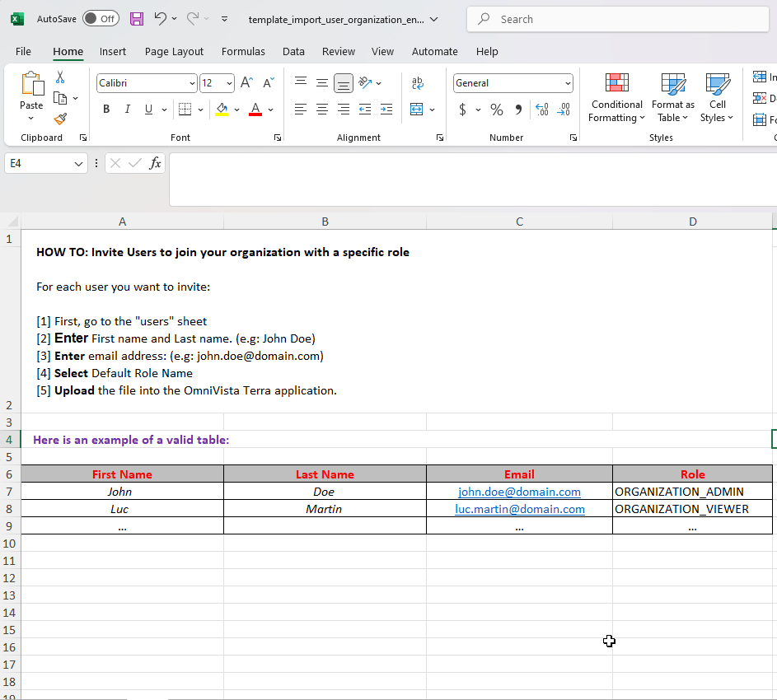Toggle Bold formatting
This screenshot has height=700, width=777.
click(x=106, y=110)
